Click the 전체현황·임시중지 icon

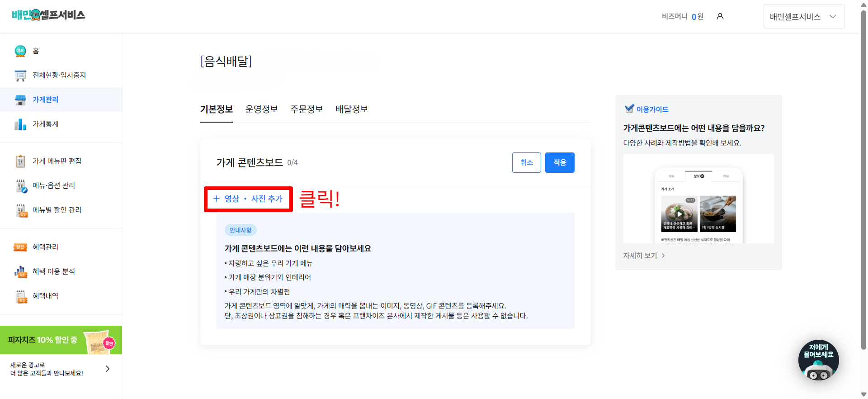click(20, 75)
